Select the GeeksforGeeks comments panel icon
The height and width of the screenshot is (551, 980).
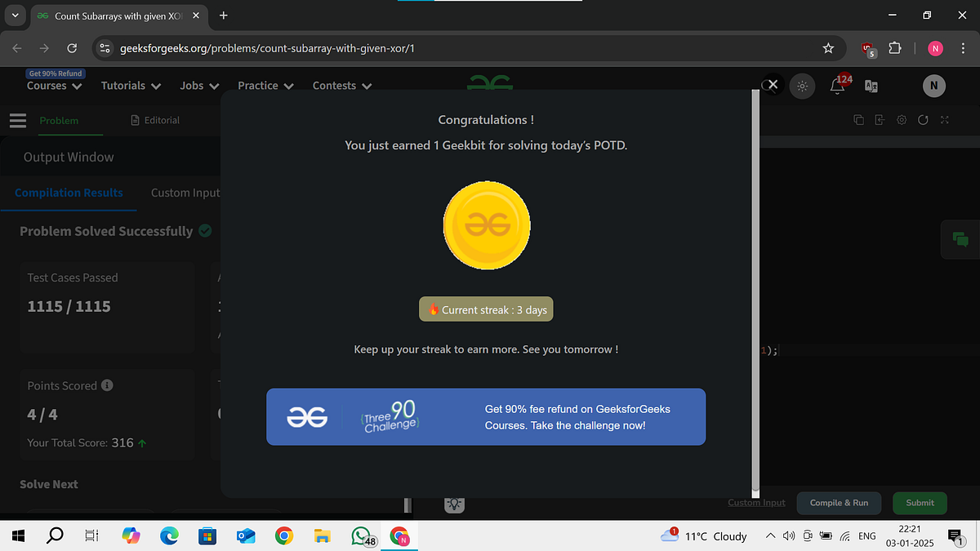coord(960,239)
